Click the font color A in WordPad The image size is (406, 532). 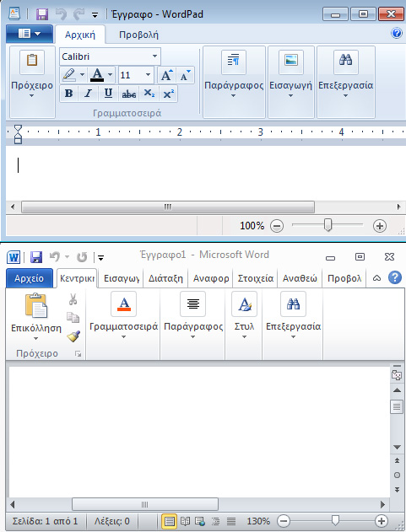click(x=97, y=75)
